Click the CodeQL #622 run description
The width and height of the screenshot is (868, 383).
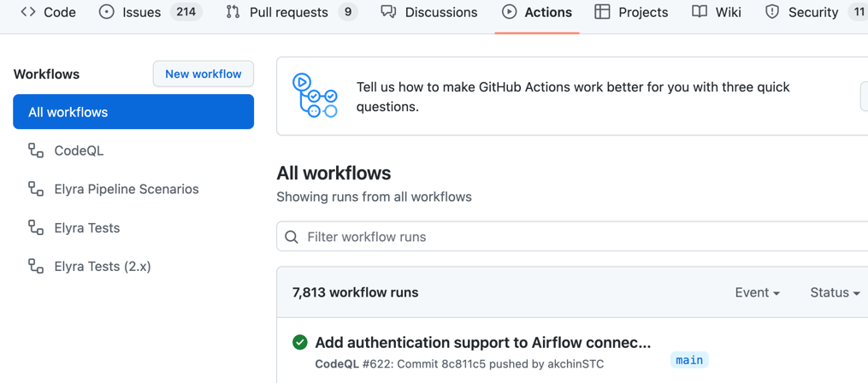pos(459,363)
